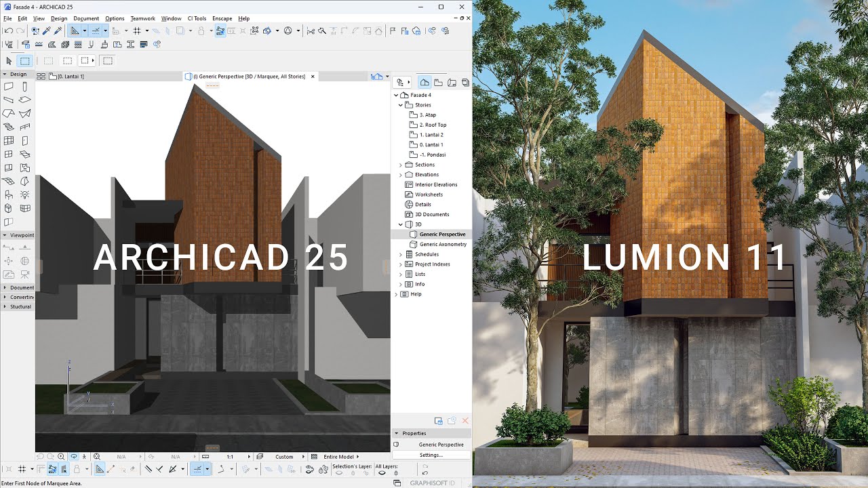Select the Marquee tool in the toolbox

tap(25, 61)
